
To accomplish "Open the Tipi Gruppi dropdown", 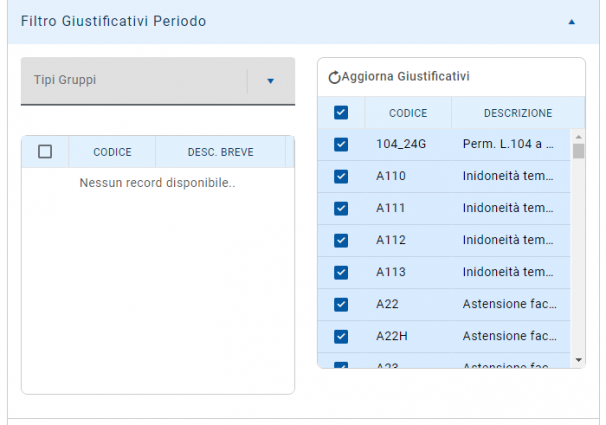I will coord(270,81).
